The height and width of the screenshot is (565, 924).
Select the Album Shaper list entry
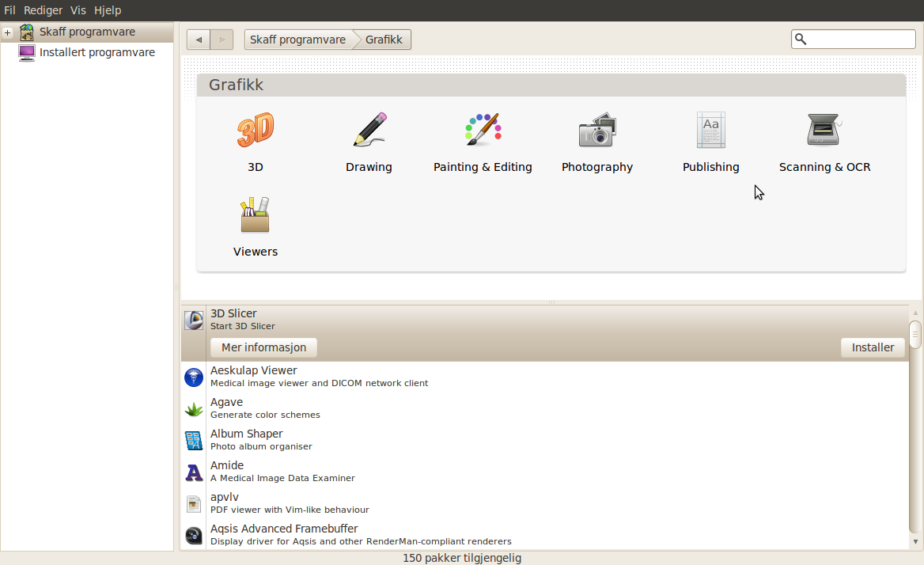(x=544, y=440)
